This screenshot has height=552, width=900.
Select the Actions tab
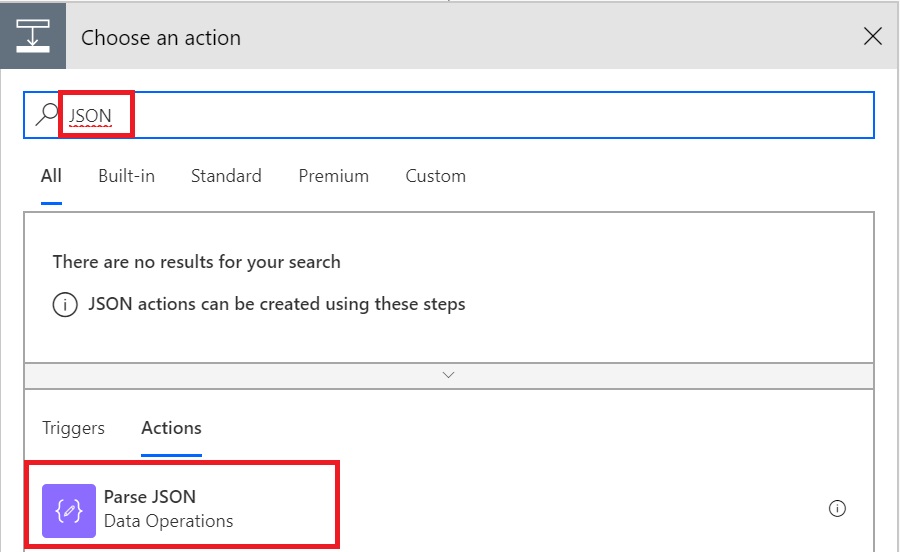point(172,428)
